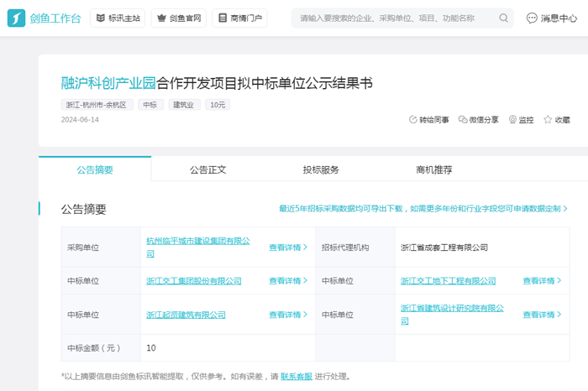Select the 建筑业 tag
The height and width of the screenshot is (391, 588).
184,105
